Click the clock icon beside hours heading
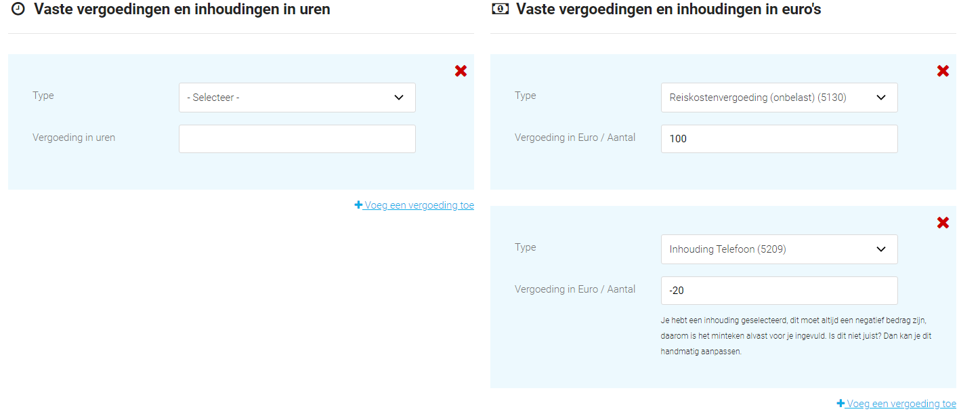Screen dimensions: 980x420 point(18,9)
